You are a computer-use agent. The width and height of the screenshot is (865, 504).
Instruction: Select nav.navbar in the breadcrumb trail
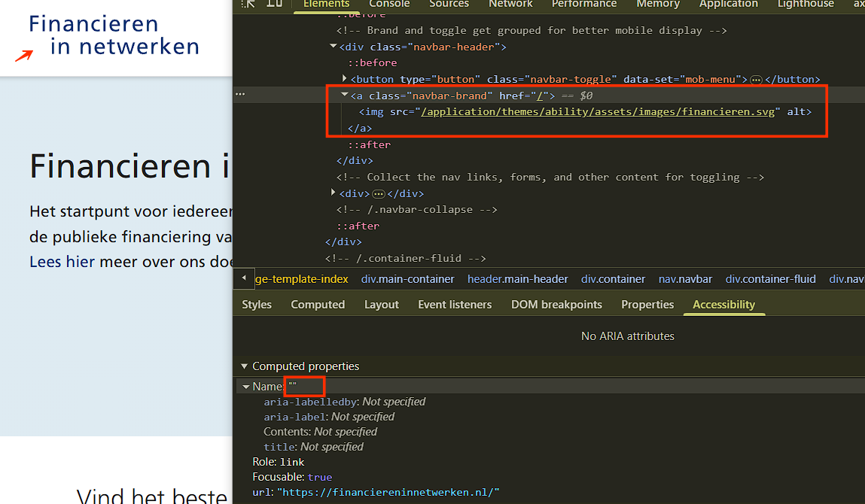[x=685, y=279]
